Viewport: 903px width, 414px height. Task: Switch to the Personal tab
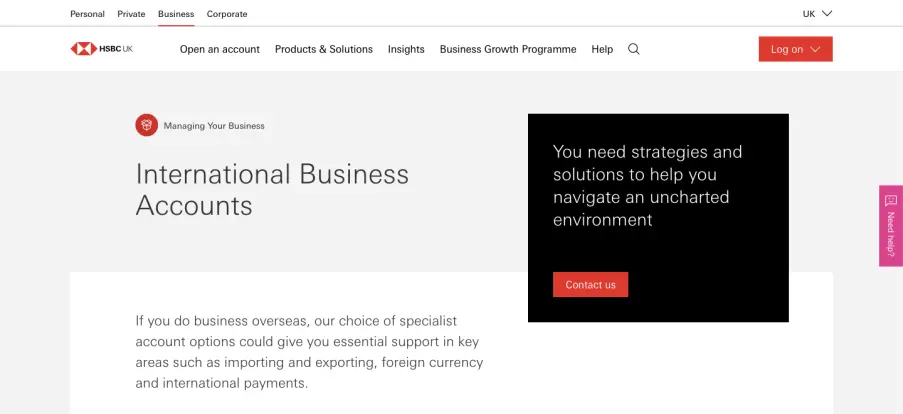click(x=88, y=14)
